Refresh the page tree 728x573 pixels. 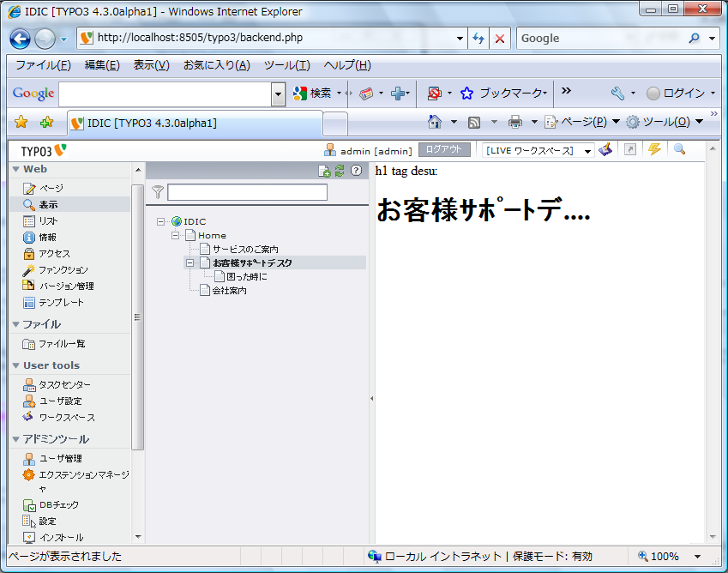[340, 171]
